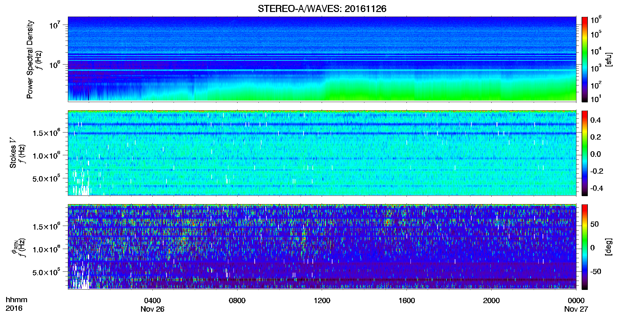This screenshot has width=644, height=332.
Task: Click the 0400 time axis label
Action: point(152,301)
